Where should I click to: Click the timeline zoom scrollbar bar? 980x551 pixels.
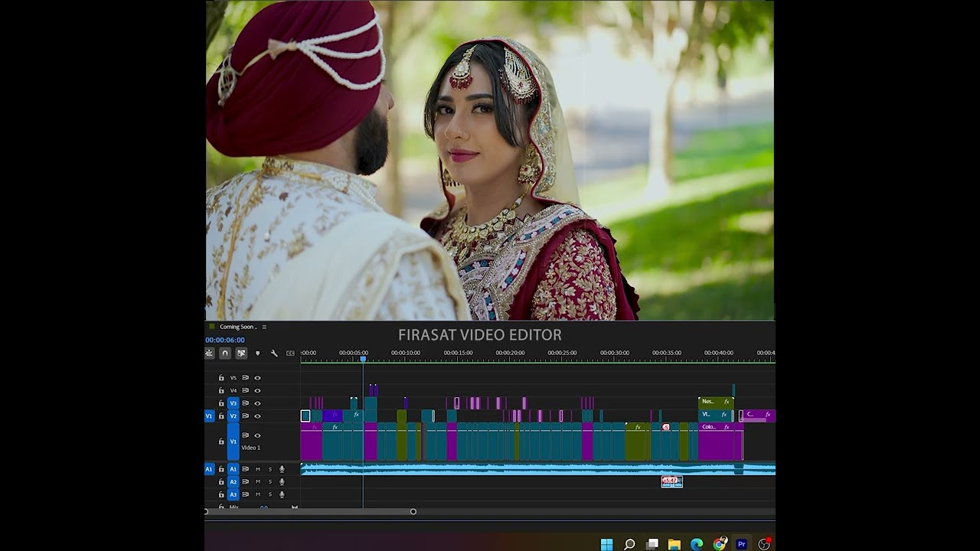click(309, 511)
